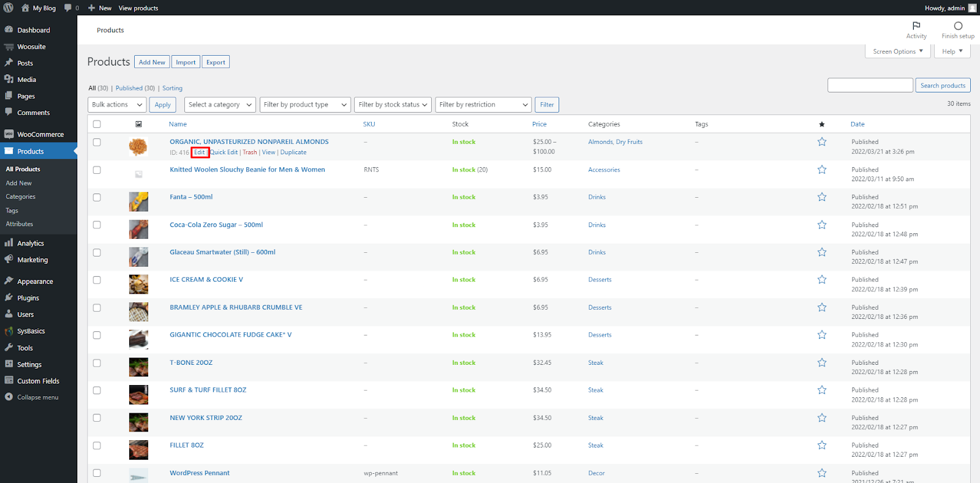Select the Glaceau Smartwater checkbox
Viewport: 980px width, 483px height.
[x=97, y=252]
